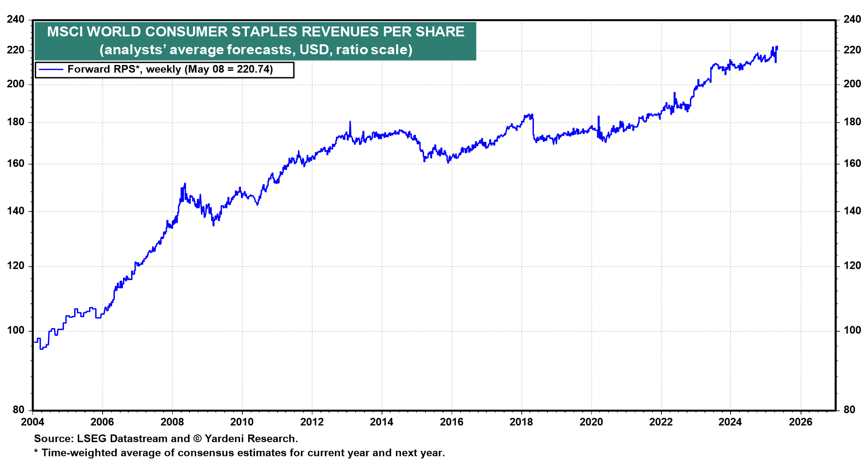Click the 2004 label on the x-axis
This screenshot has height=461, width=868.
(33, 422)
